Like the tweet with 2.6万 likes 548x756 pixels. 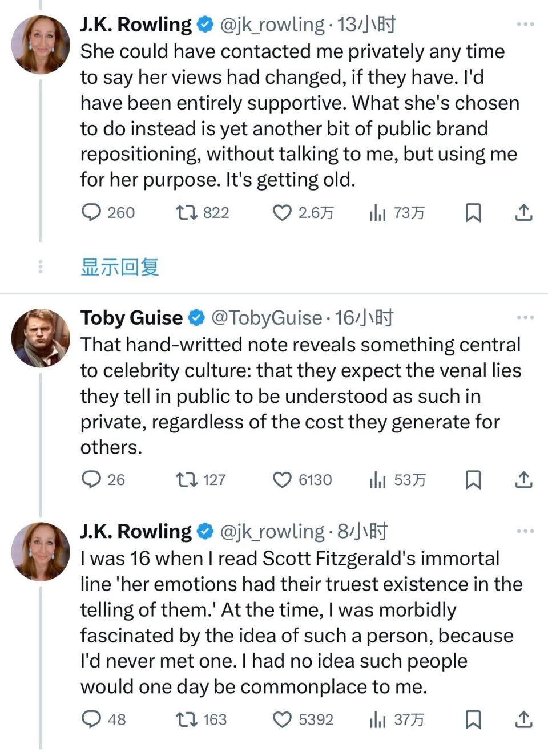282,213
